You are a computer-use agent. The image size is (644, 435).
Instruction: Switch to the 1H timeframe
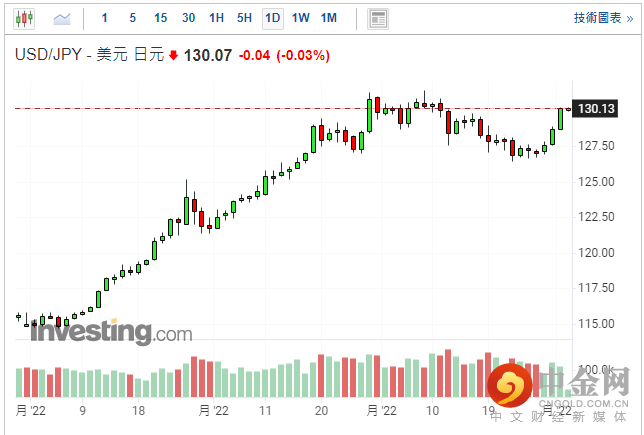tap(216, 18)
